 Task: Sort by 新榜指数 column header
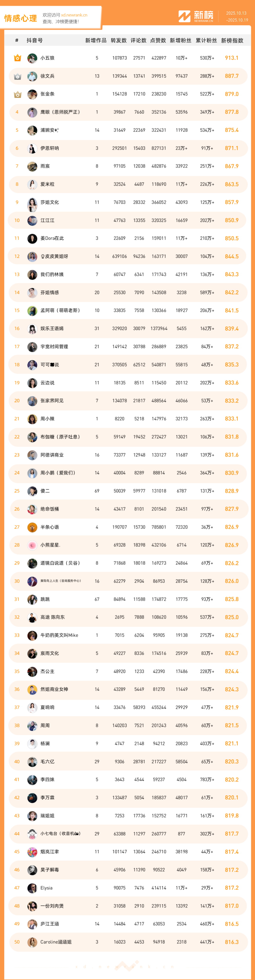pyautogui.click(x=232, y=40)
